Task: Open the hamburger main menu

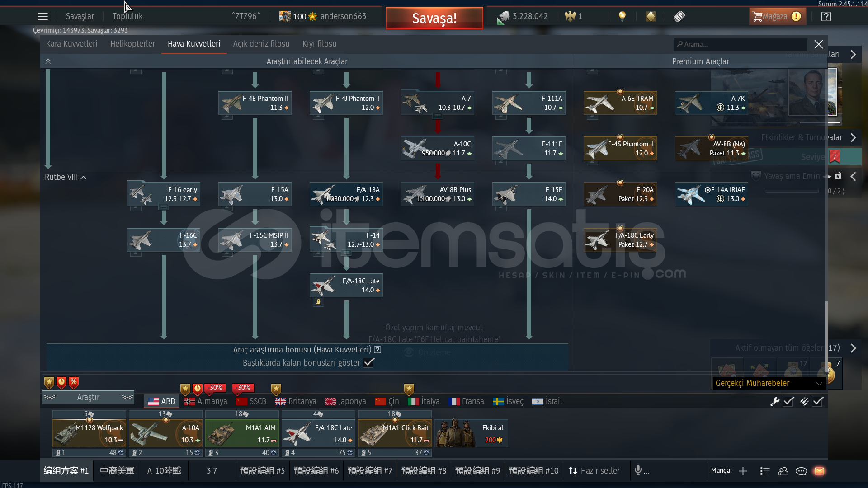Action: pyautogui.click(x=42, y=17)
